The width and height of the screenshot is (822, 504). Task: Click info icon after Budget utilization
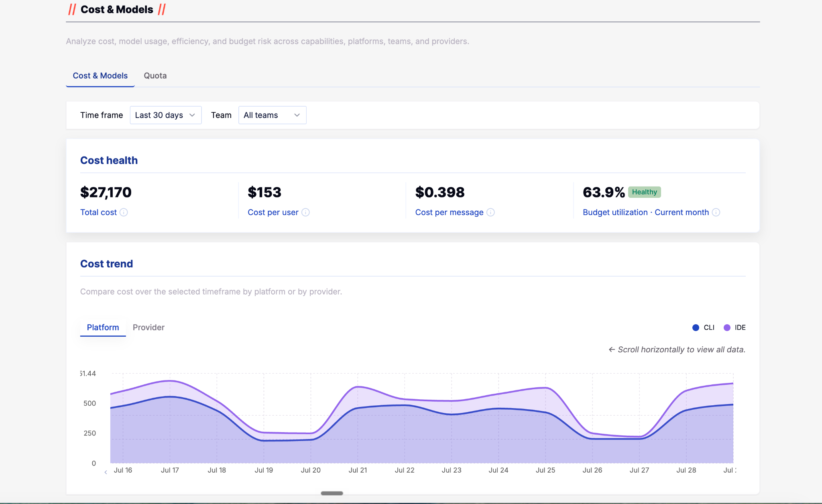[x=716, y=212]
